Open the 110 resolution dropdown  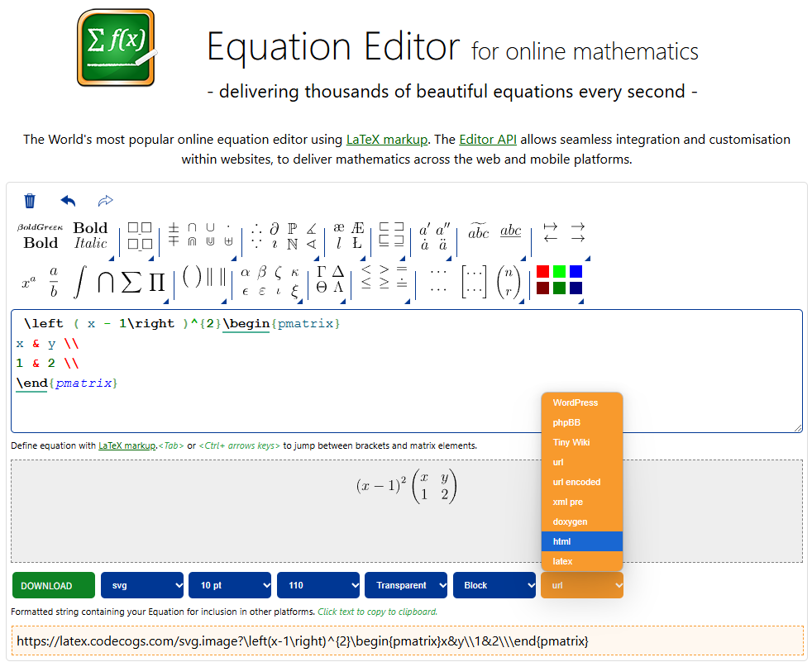[x=318, y=585]
